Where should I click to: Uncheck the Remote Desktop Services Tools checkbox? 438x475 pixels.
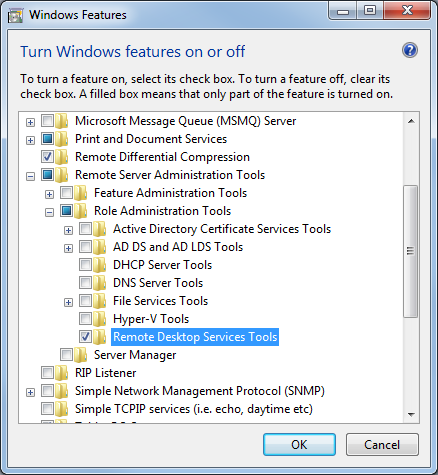point(85,337)
